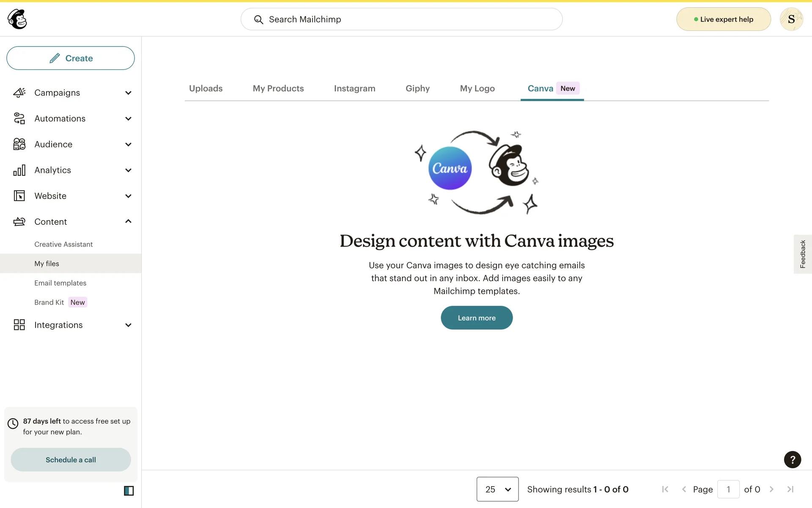Click the Mailchimp Freddie logo

pos(17,19)
